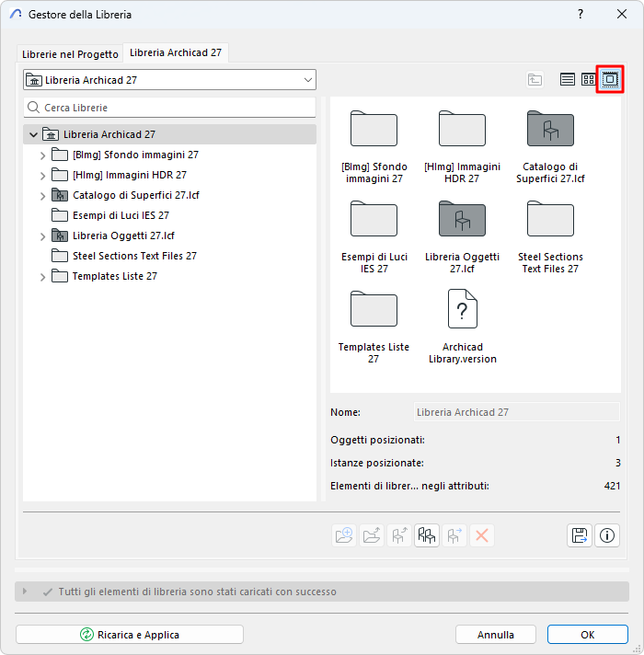Image resolution: width=644 pixels, height=655 pixels.
Task: Click the duplicate objects chairs icon
Action: point(426,535)
